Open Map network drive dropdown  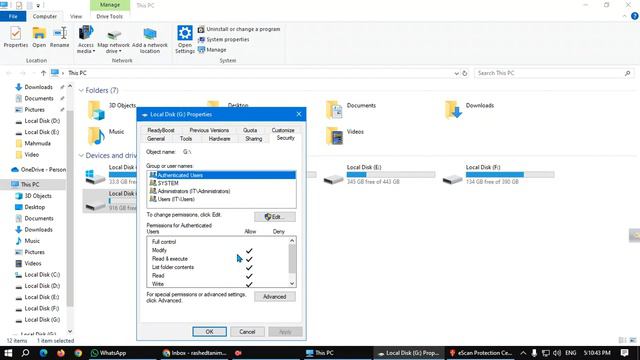113,41
